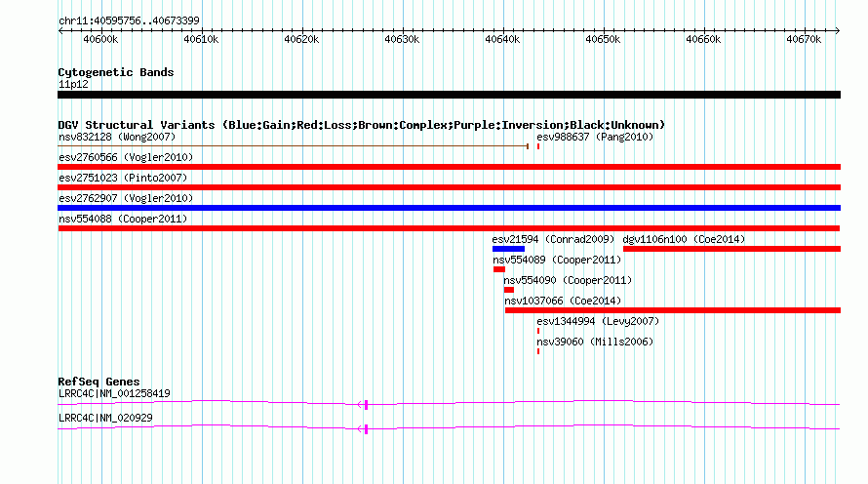The height and width of the screenshot is (484, 868).
Task: Open variant nsv554090 (Cooper2011) label
Action: (568, 280)
